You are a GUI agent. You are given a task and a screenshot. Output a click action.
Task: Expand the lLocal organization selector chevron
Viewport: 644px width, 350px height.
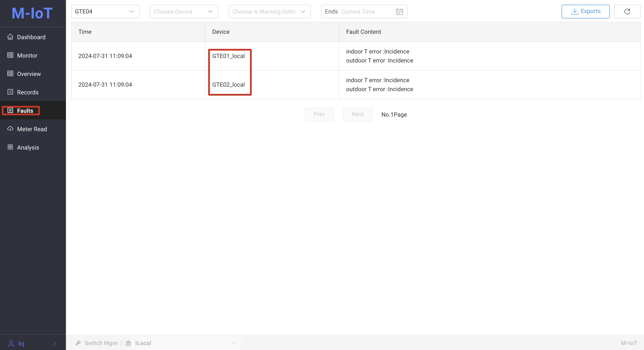[x=234, y=343]
